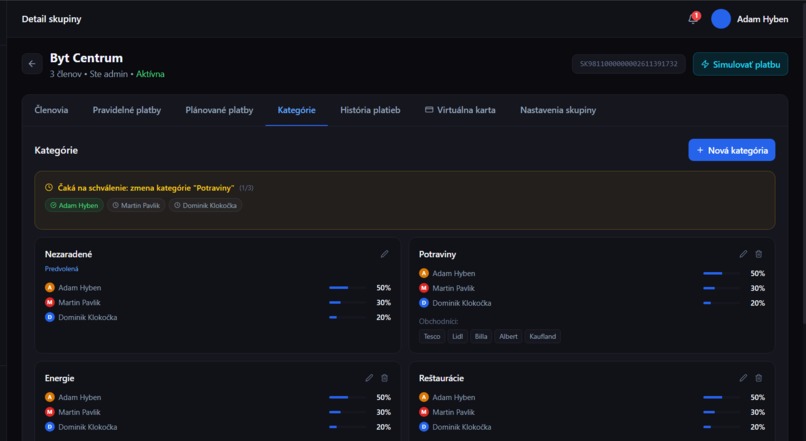Click Dominik Klokočka avatar in Energie card
This screenshot has height=441, width=806.
pos(50,427)
